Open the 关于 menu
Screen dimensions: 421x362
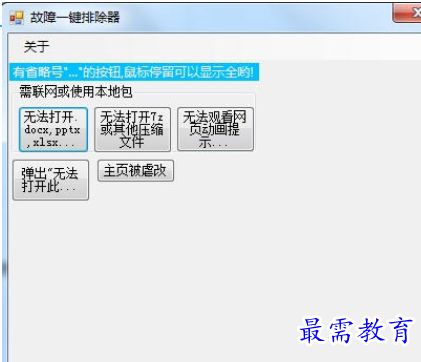[36, 47]
